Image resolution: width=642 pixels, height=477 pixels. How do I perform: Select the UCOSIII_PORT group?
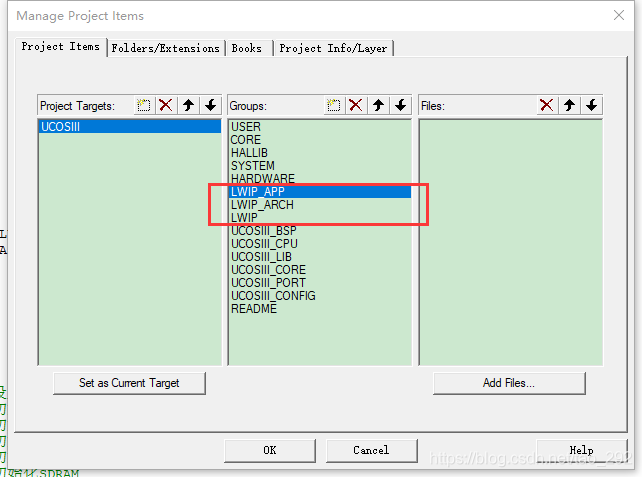click(x=320, y=283)
